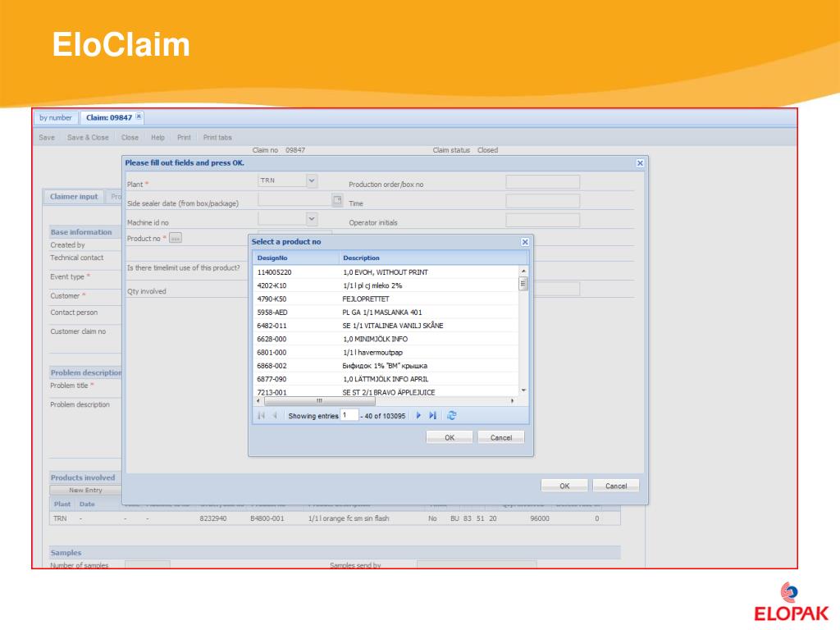Image resolution: width=840 pixels, height=630 pixels.
Task: Select the Claim: 09847 tab
Action: [x=109, y=118]
